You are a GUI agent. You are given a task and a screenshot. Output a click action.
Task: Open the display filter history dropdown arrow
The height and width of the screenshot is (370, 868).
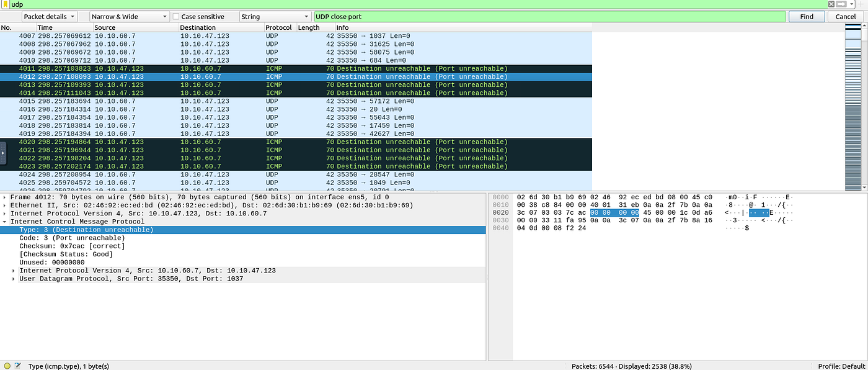tap(852, 4)
